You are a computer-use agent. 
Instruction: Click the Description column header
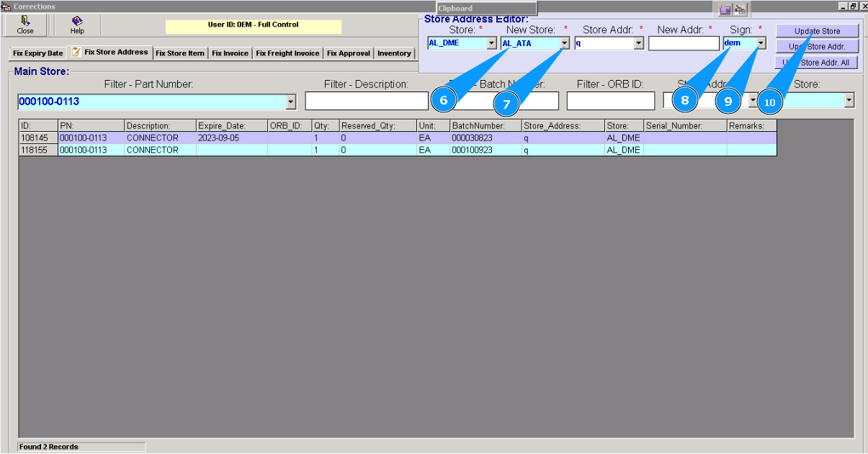point(160,125)
